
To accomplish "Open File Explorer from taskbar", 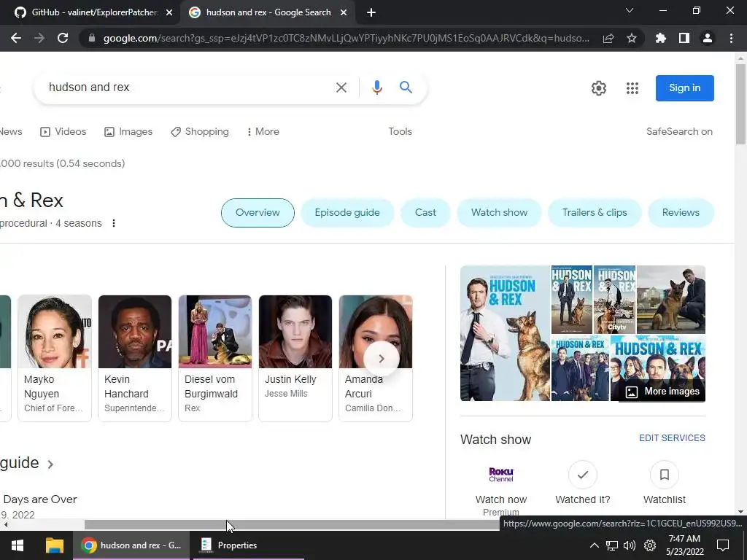I will tap(54, 545).
